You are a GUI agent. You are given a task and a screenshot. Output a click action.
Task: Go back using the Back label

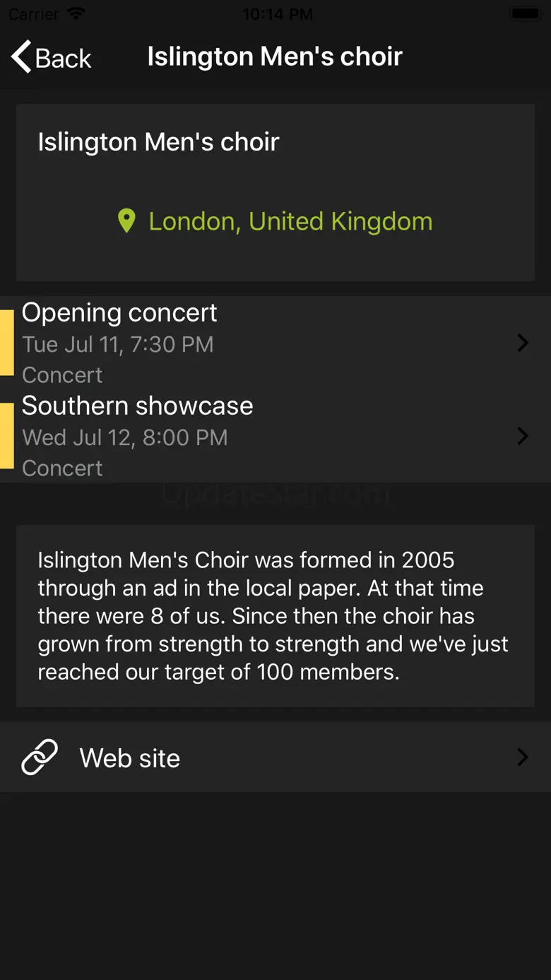(64, 59)
